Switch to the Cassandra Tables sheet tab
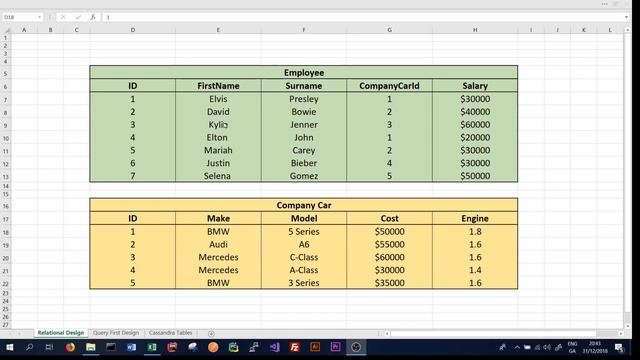Viewport: 640px width, 360px height. [x=171, y=333]
